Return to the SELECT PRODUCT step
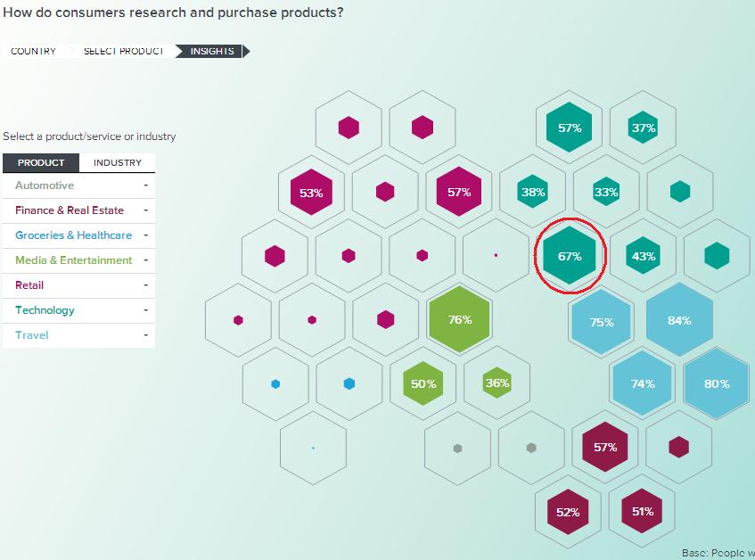 pyautogui.click(x=123, y=51)
